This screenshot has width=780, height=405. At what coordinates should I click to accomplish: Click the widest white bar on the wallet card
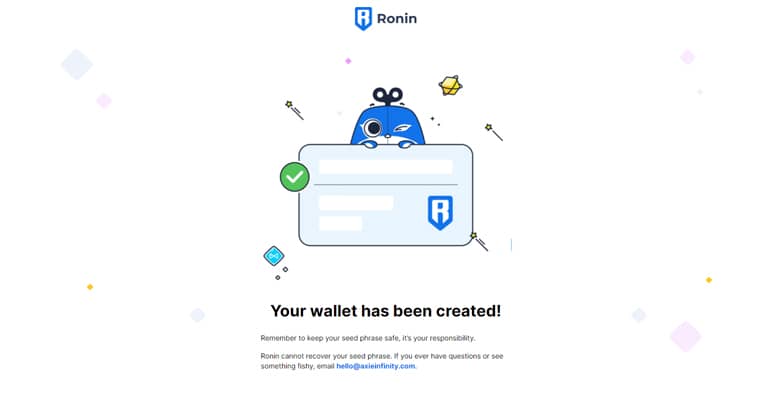(x=386, y=167)
